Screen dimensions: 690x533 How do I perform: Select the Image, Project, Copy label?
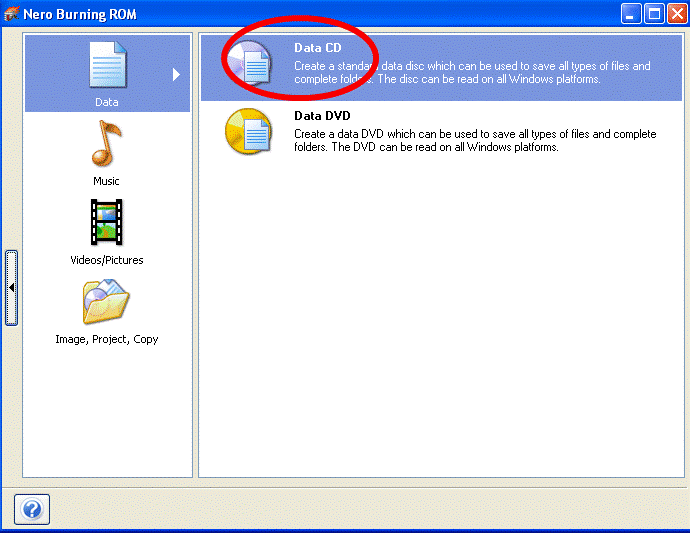click(106, 339)
